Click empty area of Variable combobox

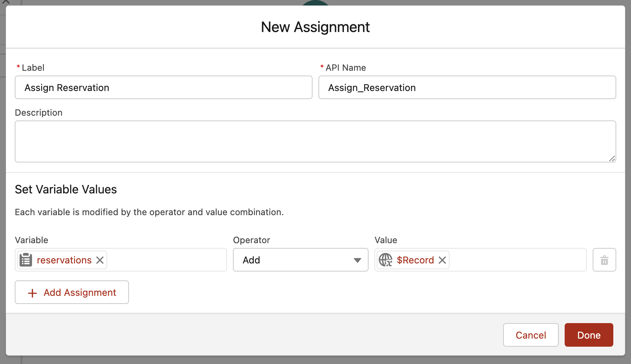coord(166,260)
